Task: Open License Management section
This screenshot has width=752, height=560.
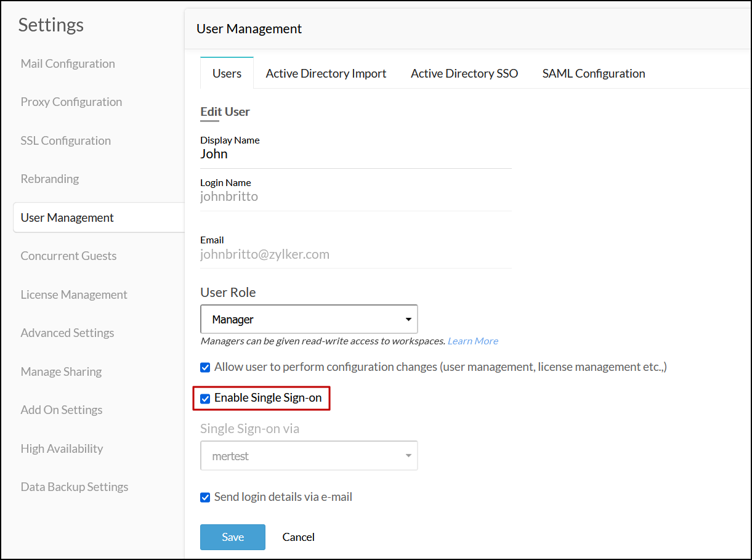Action: 74,294
